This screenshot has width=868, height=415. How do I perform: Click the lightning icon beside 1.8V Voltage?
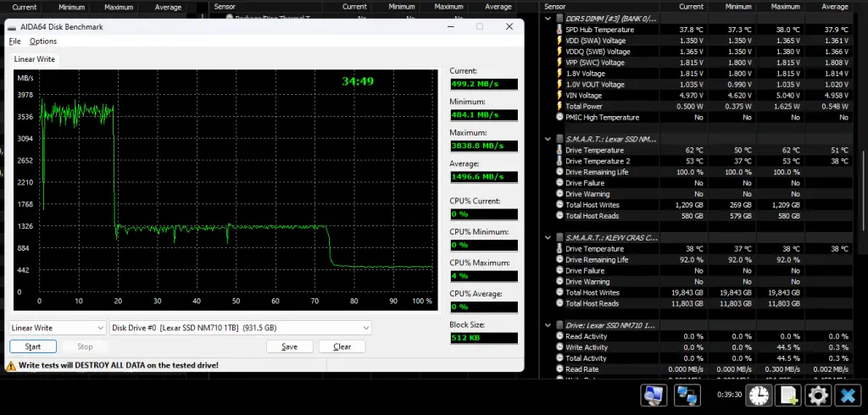coord(559,74)
